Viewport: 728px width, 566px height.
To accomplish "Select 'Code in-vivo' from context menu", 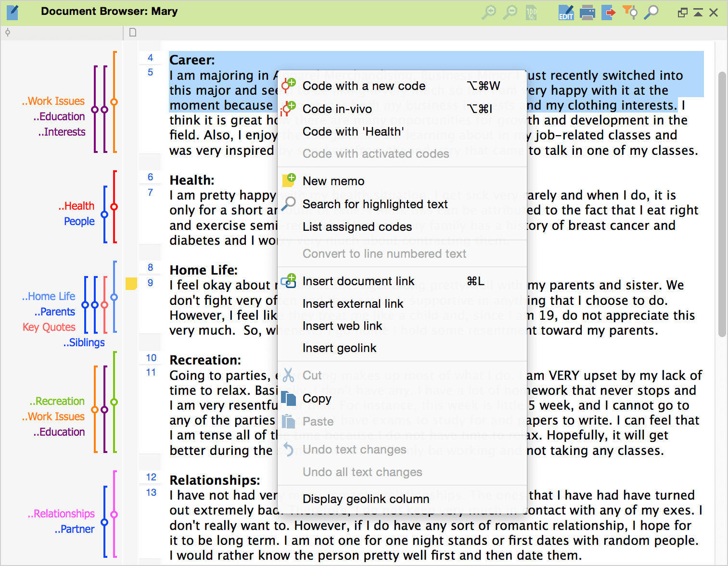I will pos(337,109).
